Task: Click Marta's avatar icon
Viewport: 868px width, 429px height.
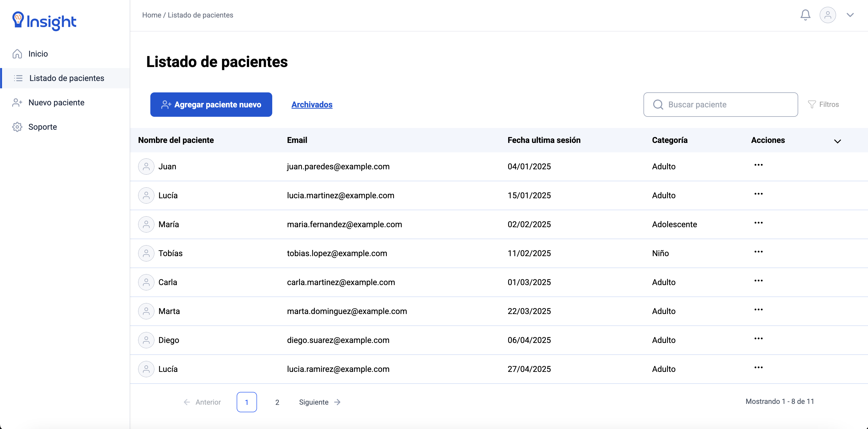Action: coord(146,311)
